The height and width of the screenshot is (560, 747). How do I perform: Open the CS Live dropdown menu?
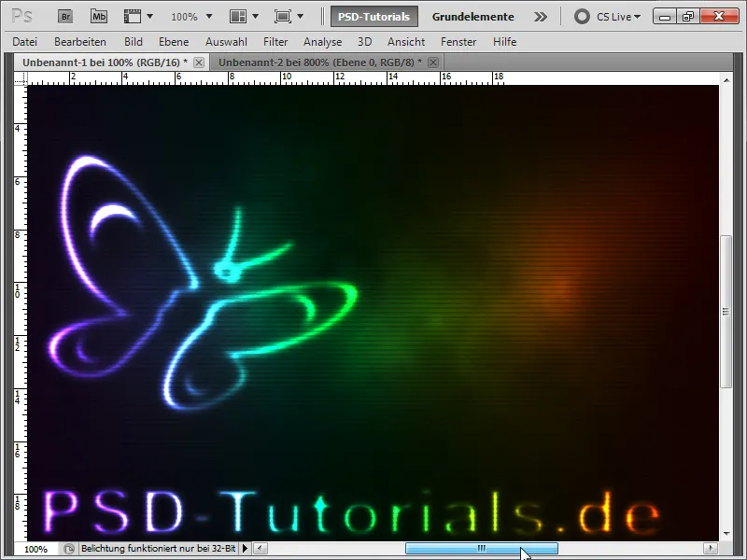click(x=618, y=17)
